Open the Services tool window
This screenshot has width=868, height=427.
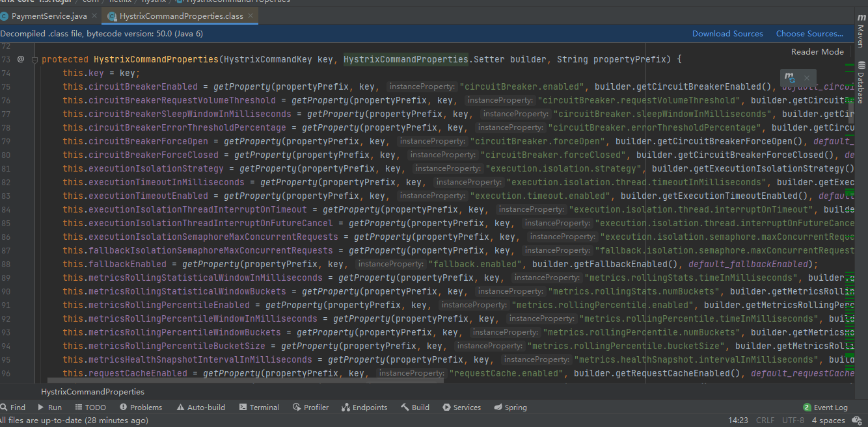pos(461,408)
